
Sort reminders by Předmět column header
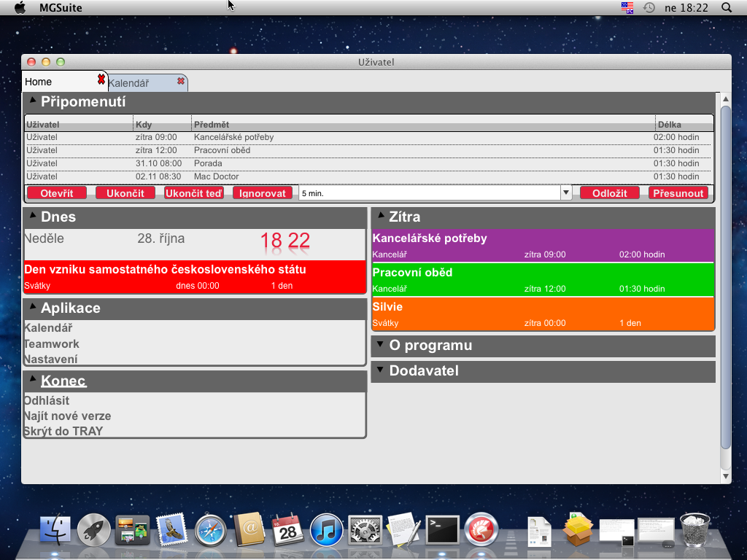tap(424, 124)
